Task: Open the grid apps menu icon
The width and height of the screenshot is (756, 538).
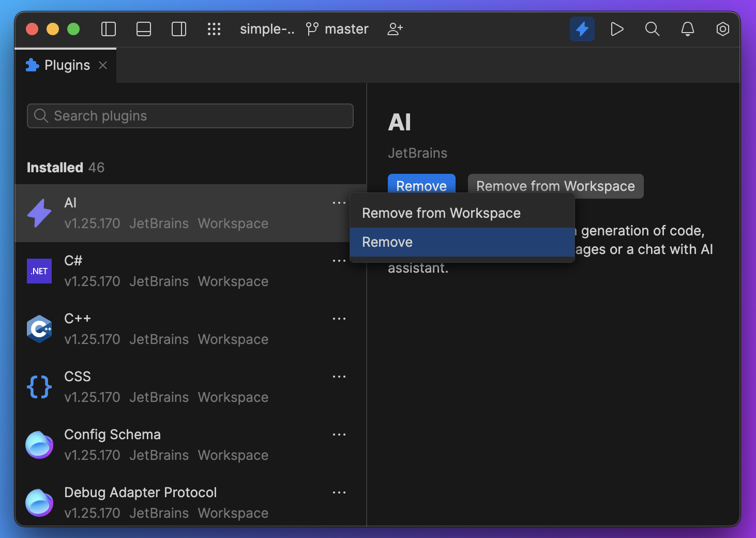Action: [214, 29]
